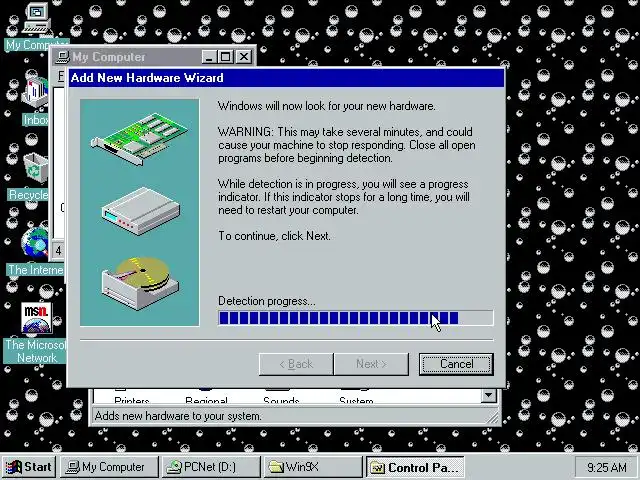640x480 pixels.
Task: Switch to Win9X taskbar button
Action: point(313,467)
